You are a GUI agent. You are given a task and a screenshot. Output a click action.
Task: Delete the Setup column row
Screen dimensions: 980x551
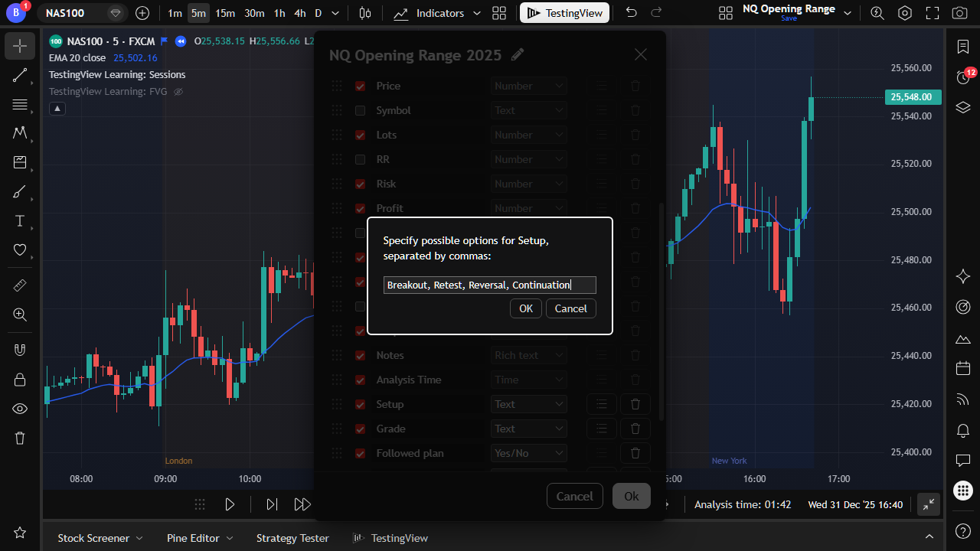click(x=635, y=404)
